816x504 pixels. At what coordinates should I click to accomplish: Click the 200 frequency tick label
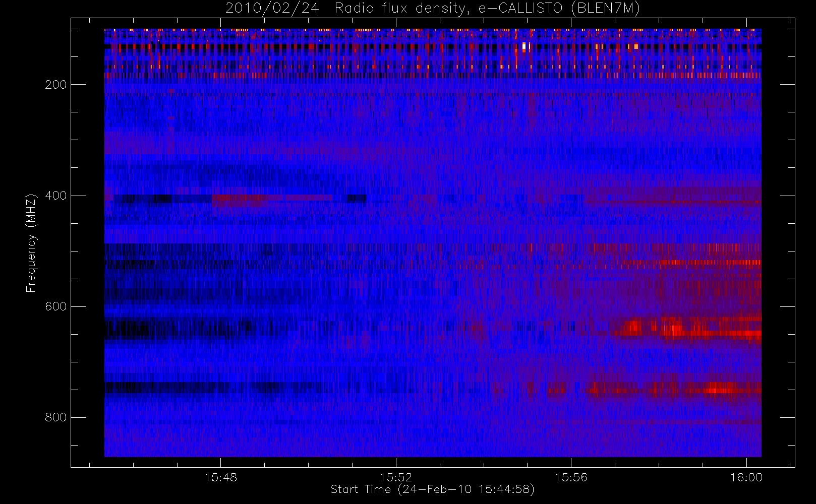(56, 85)
